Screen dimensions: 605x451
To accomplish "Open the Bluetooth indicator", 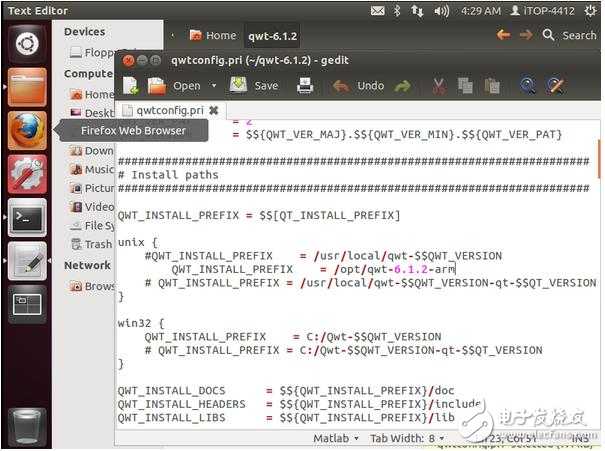I will (x=396, y=11).
